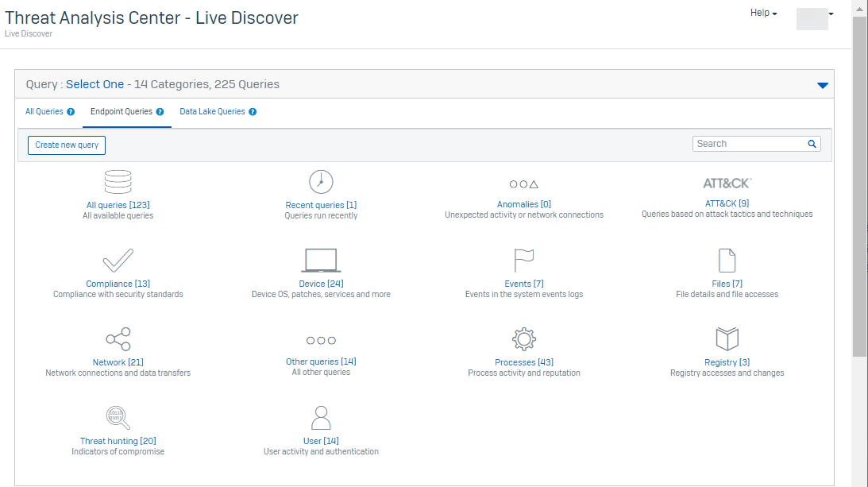The width and height of the screenshot is (868, 487).
Task: Select the Compliance checkmark icon
Action: click(118, 261)
